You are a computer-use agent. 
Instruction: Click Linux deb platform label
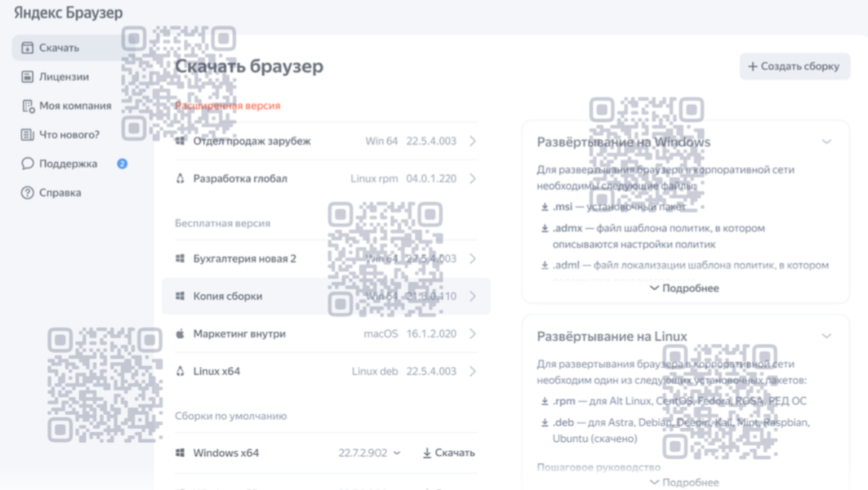click(375, 371)
